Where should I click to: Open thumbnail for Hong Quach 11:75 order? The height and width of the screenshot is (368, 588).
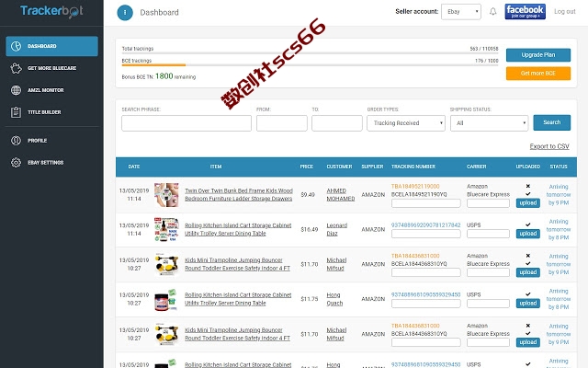point(166,299)
